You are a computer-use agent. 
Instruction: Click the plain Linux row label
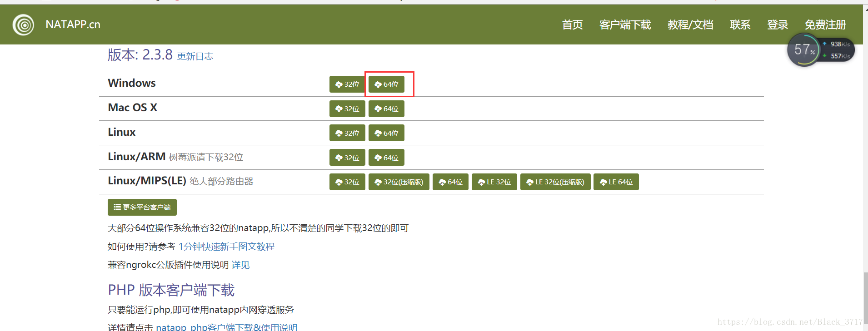[121, 132]
